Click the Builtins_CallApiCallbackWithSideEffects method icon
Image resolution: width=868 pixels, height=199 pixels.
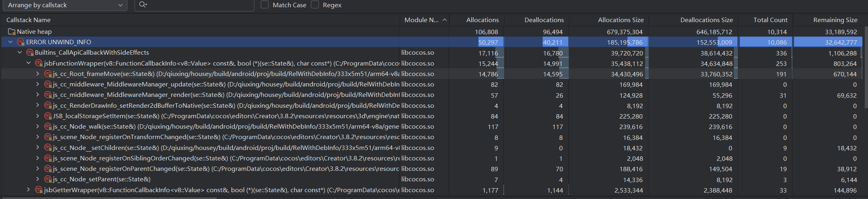pyautogui.click(x=30, y=53)
